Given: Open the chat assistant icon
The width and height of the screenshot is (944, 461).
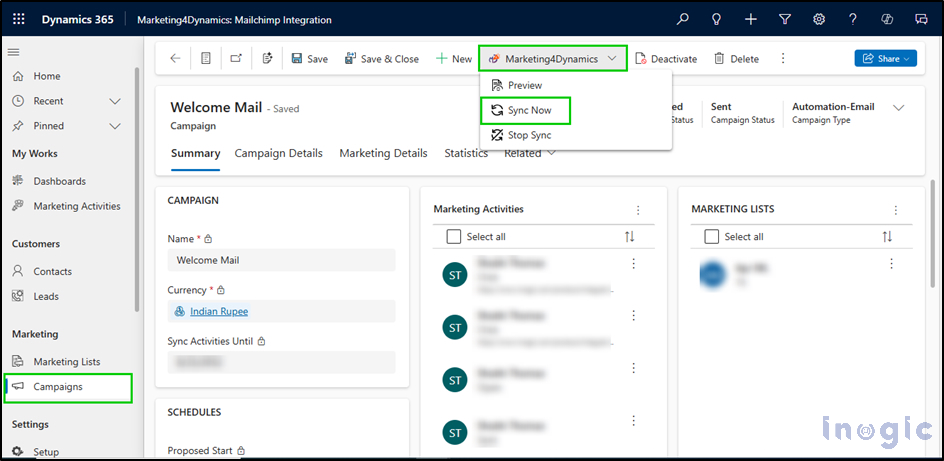Looking at the screenshot, I should click(x=921, y=19).
